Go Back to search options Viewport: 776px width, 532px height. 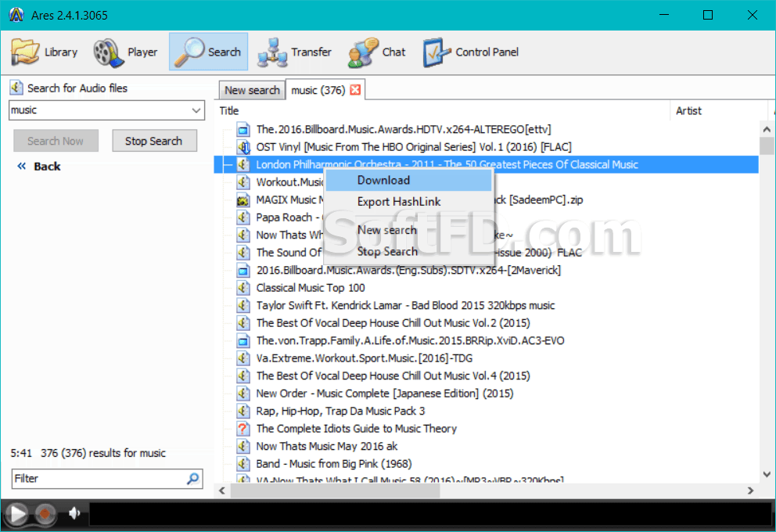[39, 167]
